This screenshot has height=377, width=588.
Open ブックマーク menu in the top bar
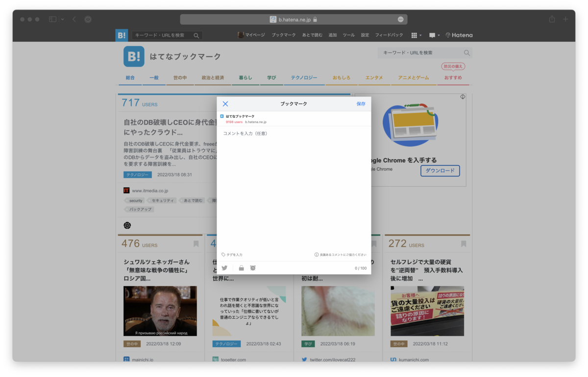click(x=284, y=35)
